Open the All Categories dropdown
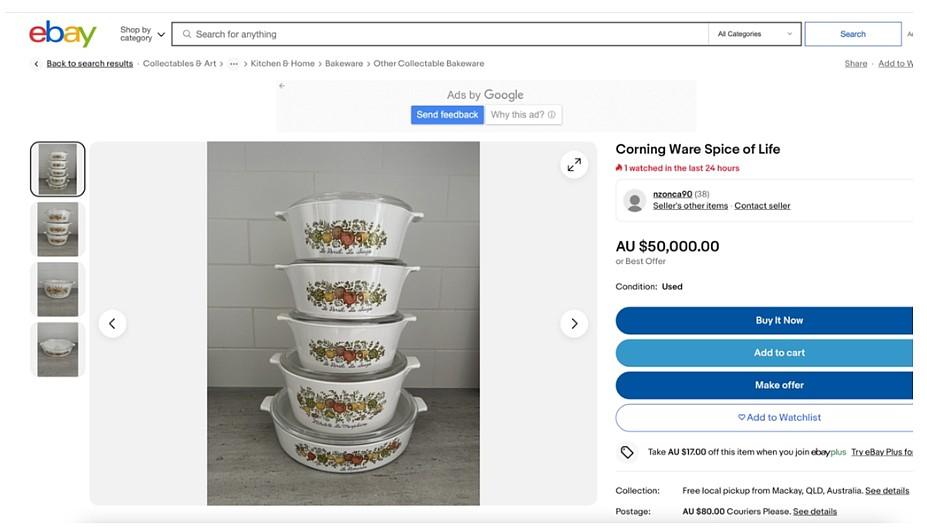The width and height of the screenshot is (927, 530). click(x=755, y=34)
